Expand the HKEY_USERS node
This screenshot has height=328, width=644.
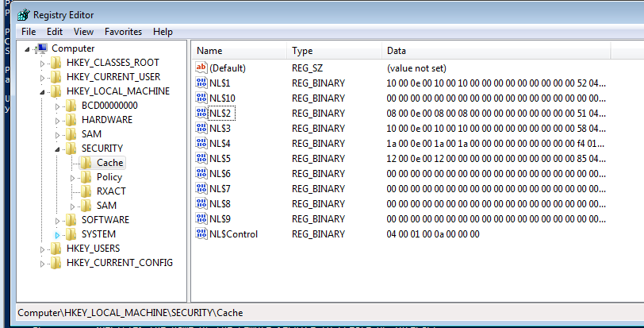[42, 249]
